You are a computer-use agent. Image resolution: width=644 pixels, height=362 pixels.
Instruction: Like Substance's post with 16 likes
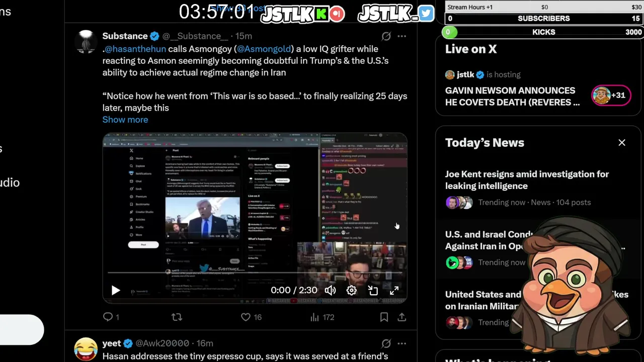click(251, 317)
